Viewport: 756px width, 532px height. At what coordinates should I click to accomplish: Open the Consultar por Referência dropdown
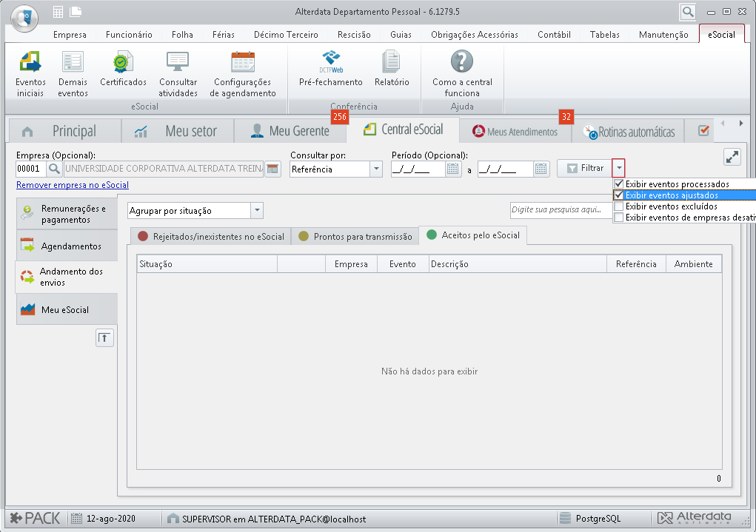(x=376, y=169)
